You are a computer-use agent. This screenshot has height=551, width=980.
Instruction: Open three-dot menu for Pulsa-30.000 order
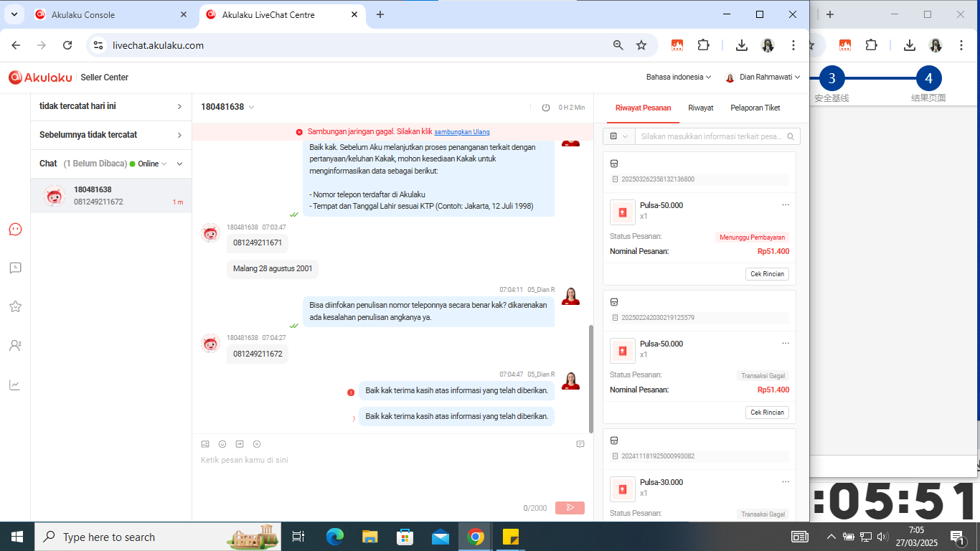click(786, 482)
